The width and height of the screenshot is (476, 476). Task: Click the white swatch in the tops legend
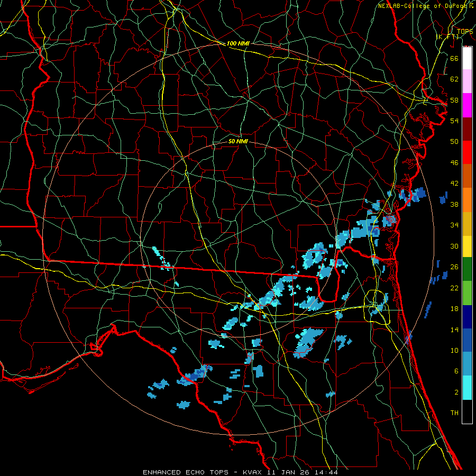point(467,58)
